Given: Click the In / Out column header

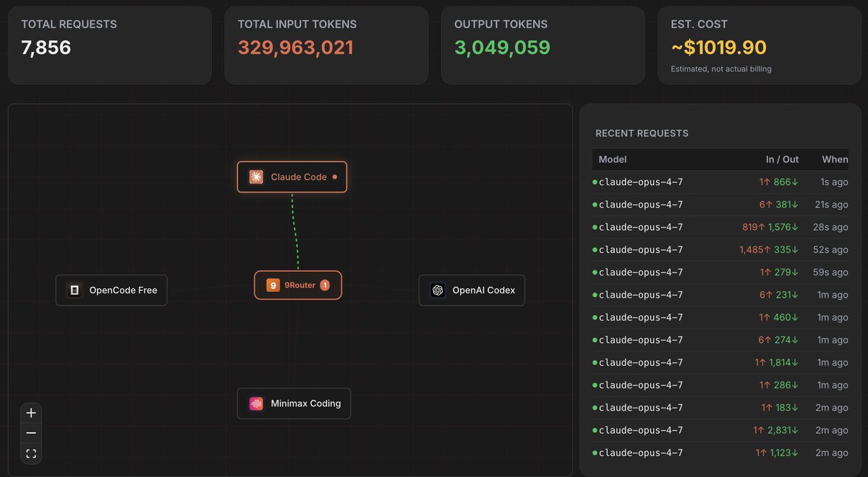Looking at the screenshot, I should click(783, 160).
